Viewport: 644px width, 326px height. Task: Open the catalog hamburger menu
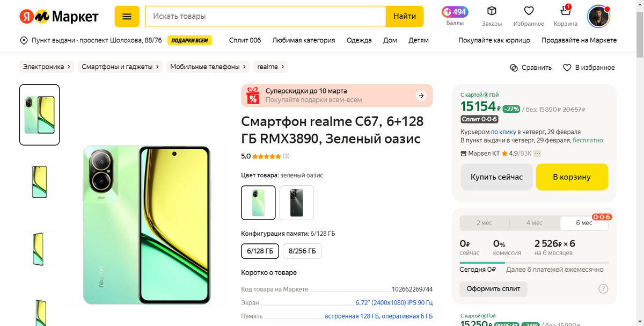point(127,16)
